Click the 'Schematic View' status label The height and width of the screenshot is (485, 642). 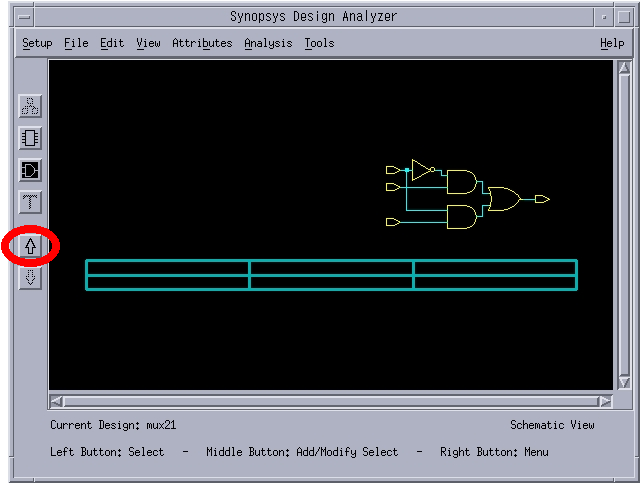(552, 425)
